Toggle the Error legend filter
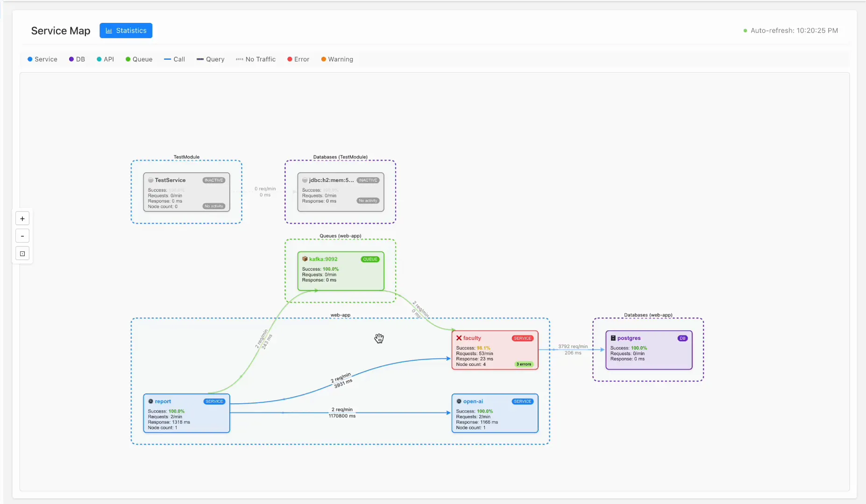 (298, 59)
